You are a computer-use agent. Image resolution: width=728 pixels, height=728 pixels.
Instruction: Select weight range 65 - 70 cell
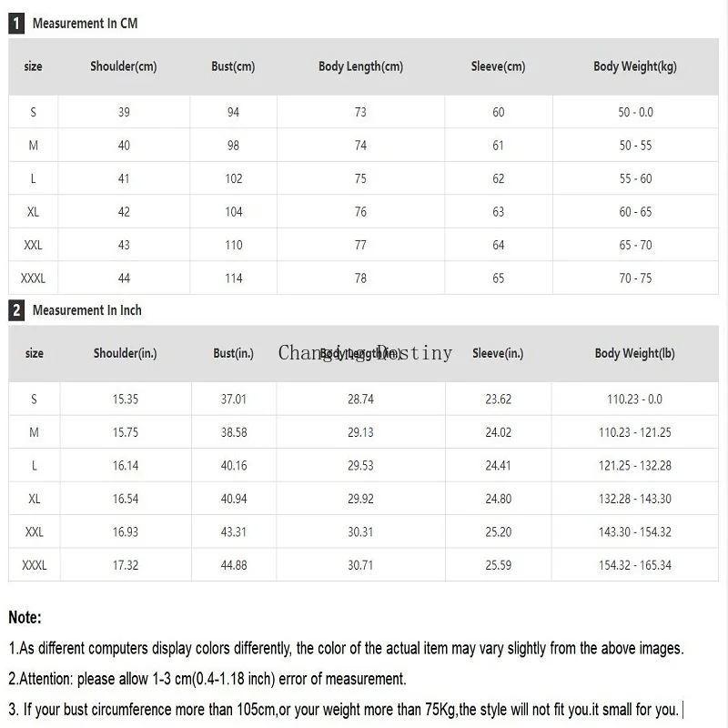[x=635, y=245]
